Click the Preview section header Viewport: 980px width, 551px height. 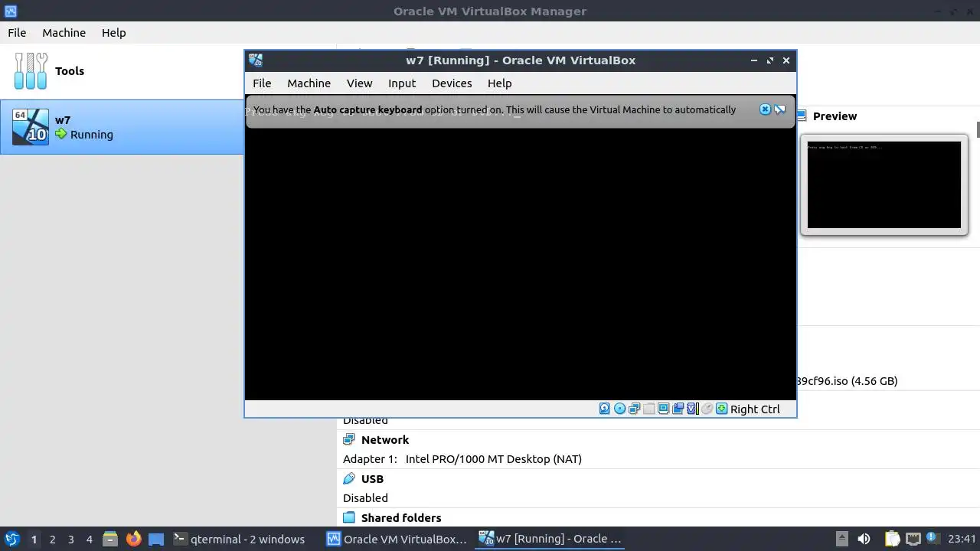coord(835,116)
